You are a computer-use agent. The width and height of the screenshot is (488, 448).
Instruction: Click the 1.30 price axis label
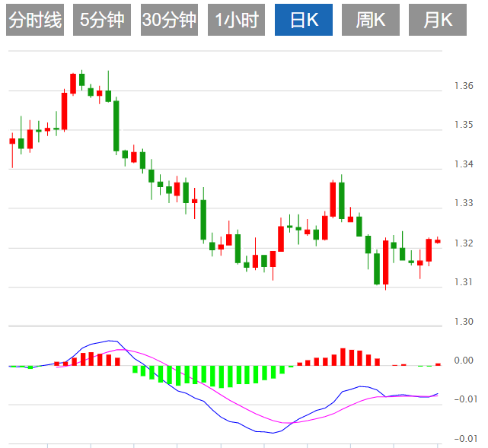coord(464,322)
